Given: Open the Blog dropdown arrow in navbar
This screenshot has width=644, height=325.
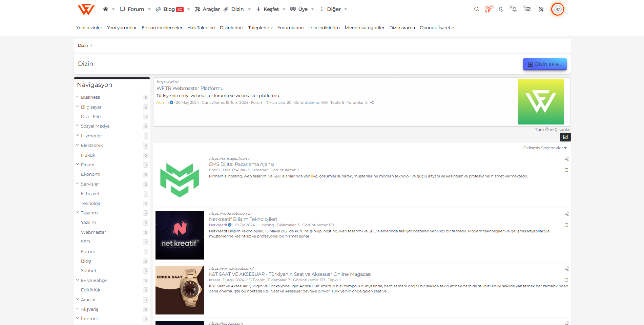Looking at the screenshot, I should tap(188, 9).
